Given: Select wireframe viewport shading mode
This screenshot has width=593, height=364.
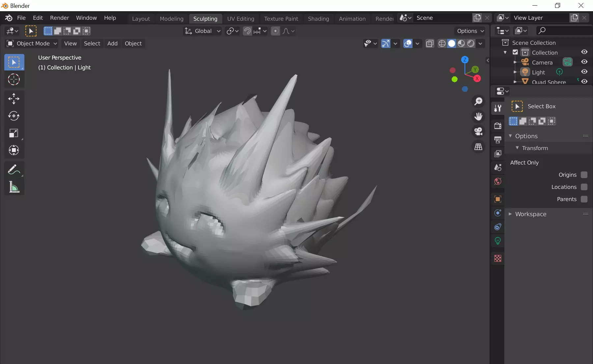Looking at the screenshot, I should tap(442, 43).
